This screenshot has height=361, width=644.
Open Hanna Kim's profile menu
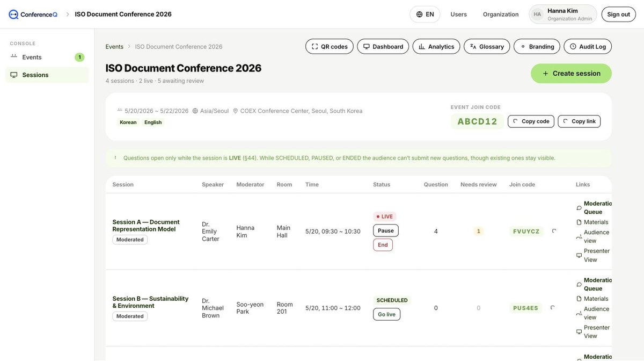click(x=563, y=15)
